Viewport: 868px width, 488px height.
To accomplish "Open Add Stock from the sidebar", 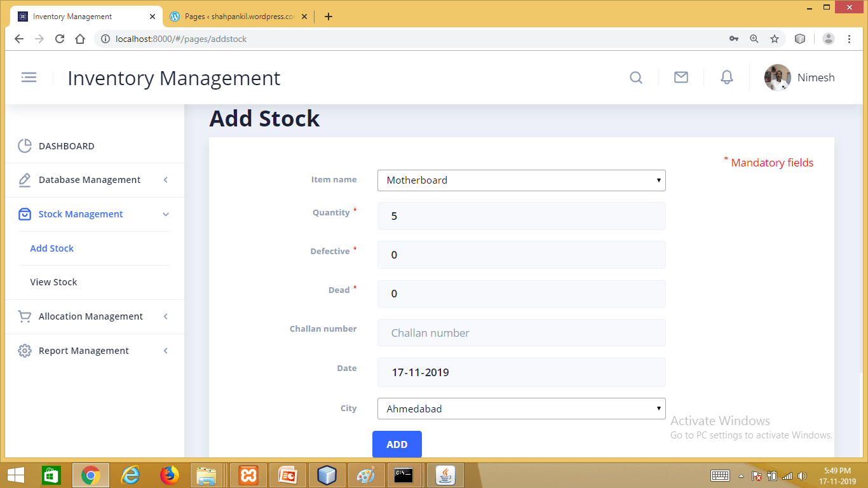I will 51,248.
